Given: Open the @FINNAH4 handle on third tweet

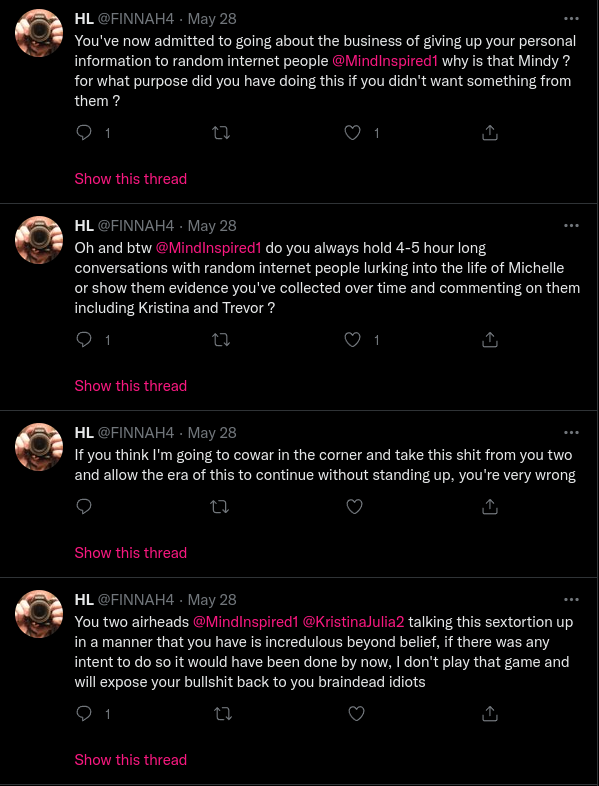Looking at the screenshot, I should click(x=135, y=433).
